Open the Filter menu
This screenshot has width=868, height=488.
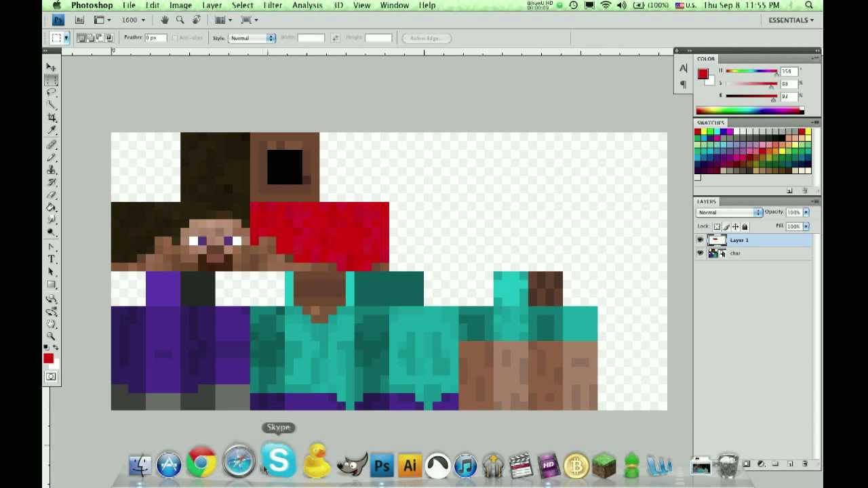point(273,5)
